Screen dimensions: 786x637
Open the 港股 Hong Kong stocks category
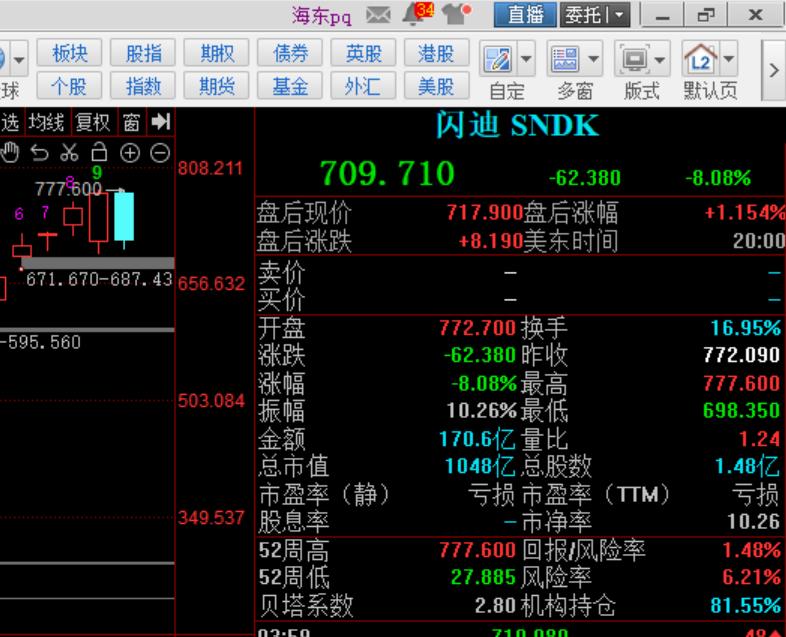pos(437,53)
